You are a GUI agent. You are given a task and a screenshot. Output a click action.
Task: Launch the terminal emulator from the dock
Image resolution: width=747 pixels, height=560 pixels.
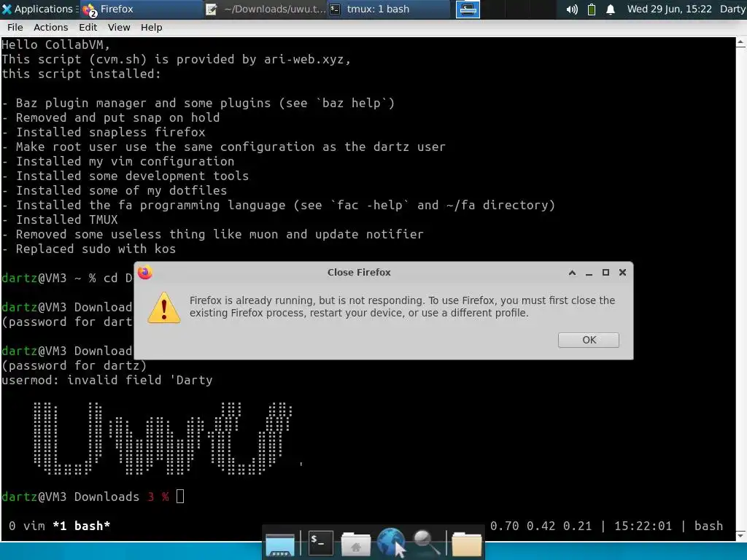tap(320, 542)
